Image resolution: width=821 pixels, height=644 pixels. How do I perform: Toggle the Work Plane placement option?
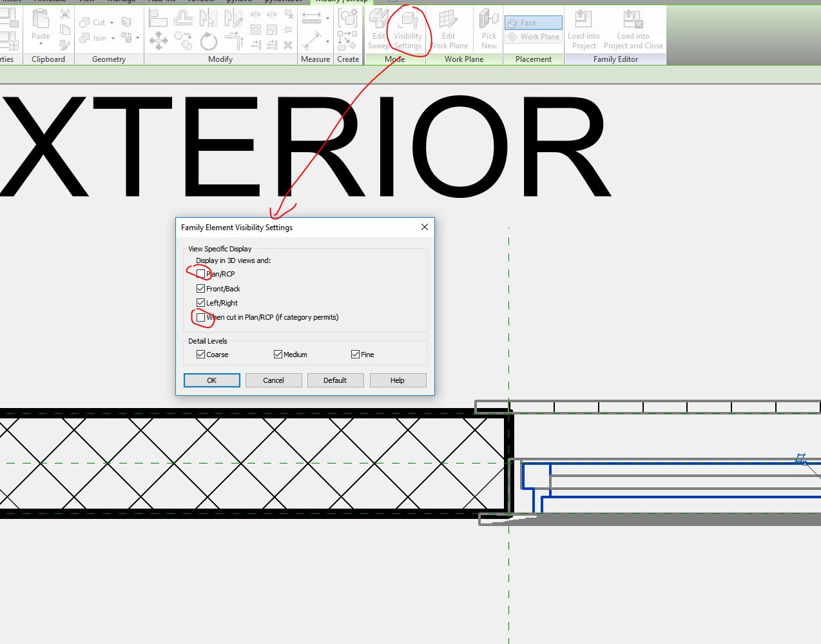534,37
